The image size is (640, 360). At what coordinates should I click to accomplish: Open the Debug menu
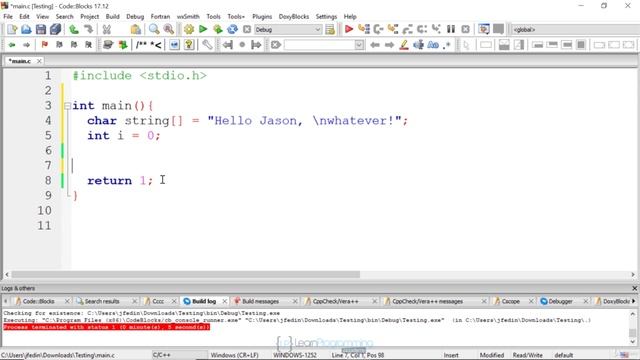point(135,17)
